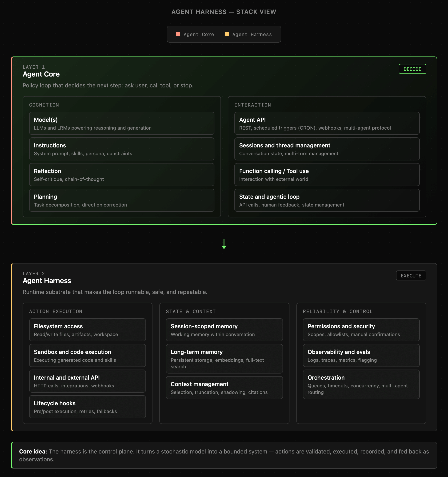Image resolution: width=448 pixels, height=477 pixels.
Task: Click Function calling / Tool use card
Action: [327, 175]
